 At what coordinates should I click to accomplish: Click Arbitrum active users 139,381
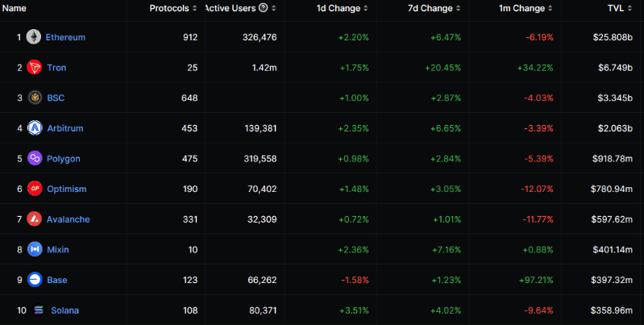click(x=260, y=128)
